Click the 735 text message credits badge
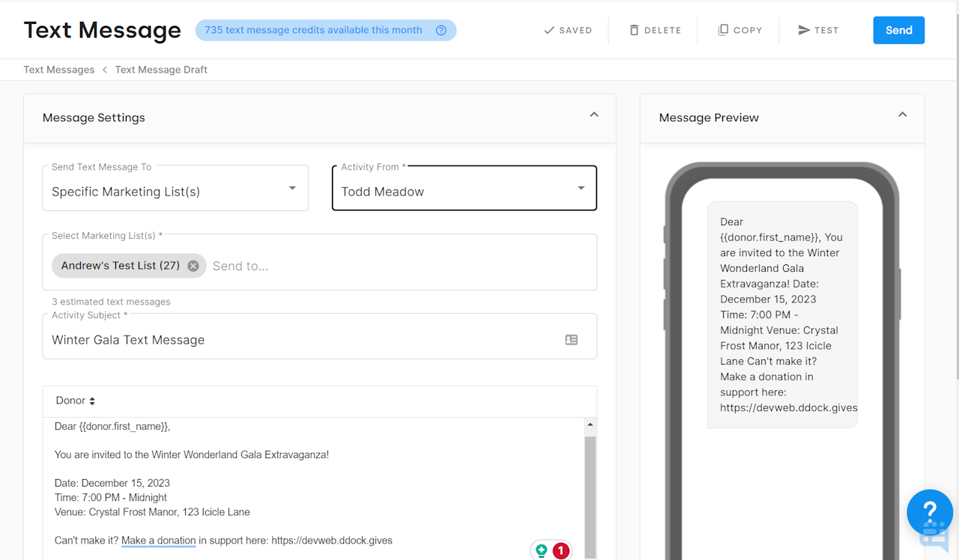The image size is (959, 560). tap(326, 31)
